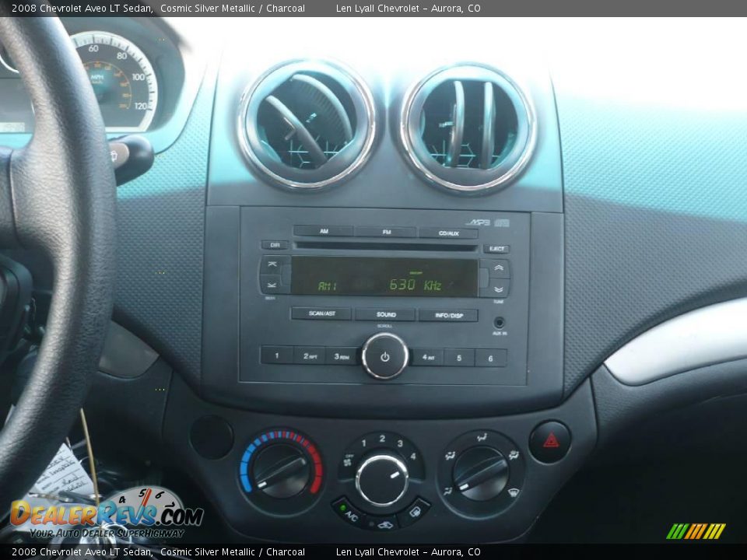Tune up with double-chevron up button
Image resolution: width=747 pixels, height=560 pixels.
point(498,268)
